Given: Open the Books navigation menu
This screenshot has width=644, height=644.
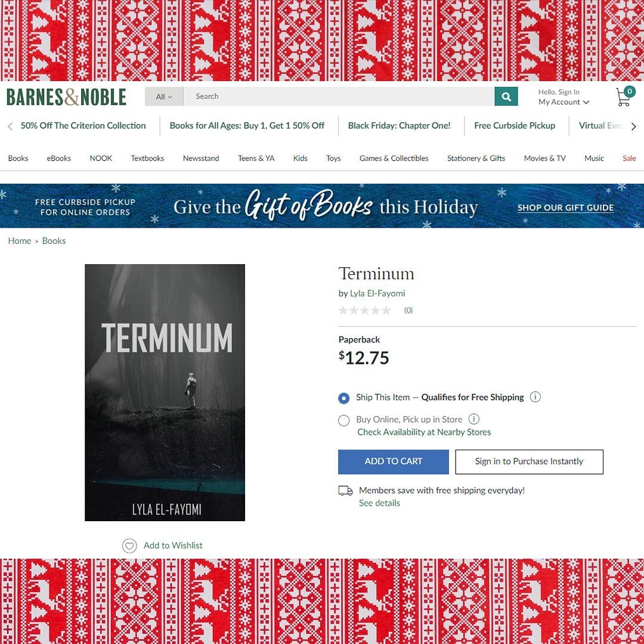Looking at the screenshot, I should pyautogui.click(x=18, y=158).
